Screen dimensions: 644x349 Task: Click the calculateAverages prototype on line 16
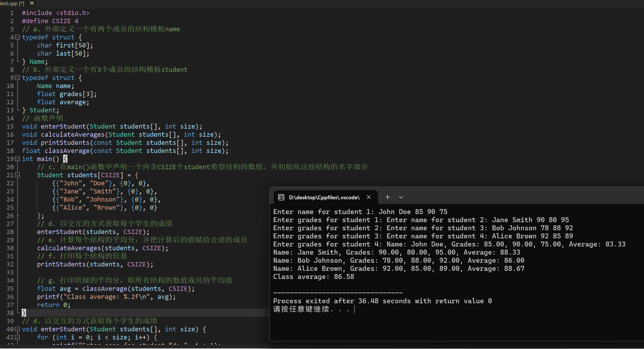pos(122,134)
